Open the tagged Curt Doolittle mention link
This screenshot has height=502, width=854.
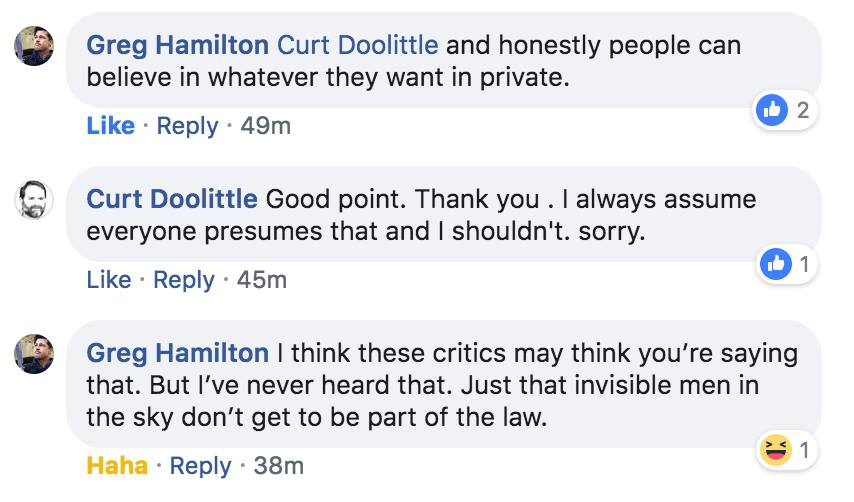pos(357,45)
